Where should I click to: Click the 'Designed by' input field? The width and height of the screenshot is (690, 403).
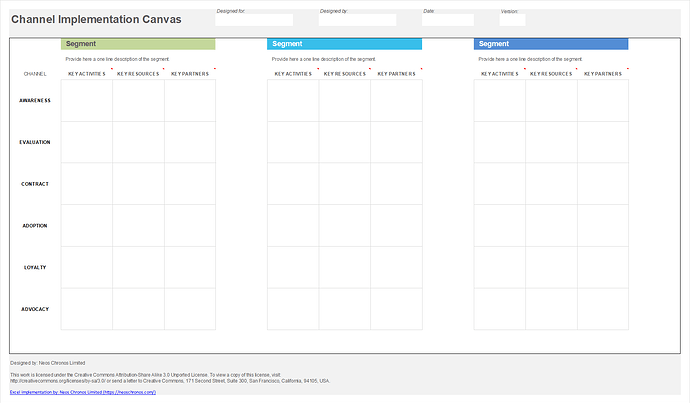[357, 20]
